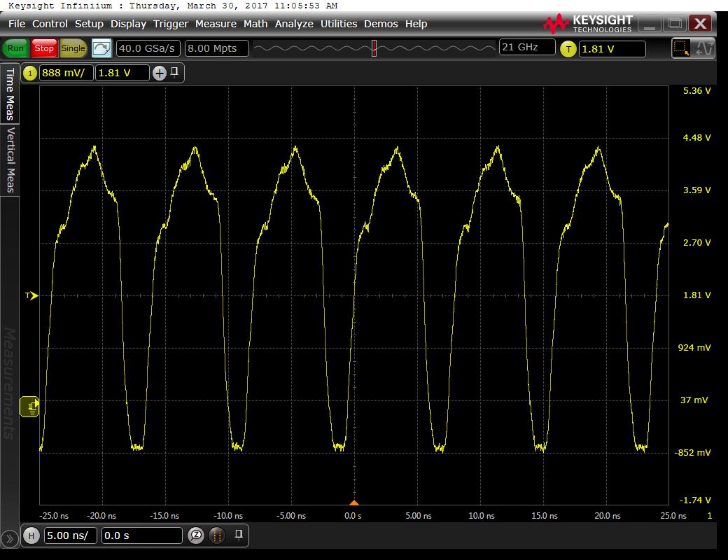Expand the collapsed side panel chevron
728x560 pixels.
pos(9,539)
